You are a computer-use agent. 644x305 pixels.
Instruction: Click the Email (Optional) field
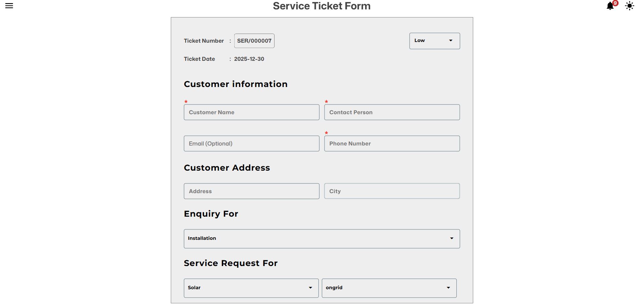click(x=251, y=143)
